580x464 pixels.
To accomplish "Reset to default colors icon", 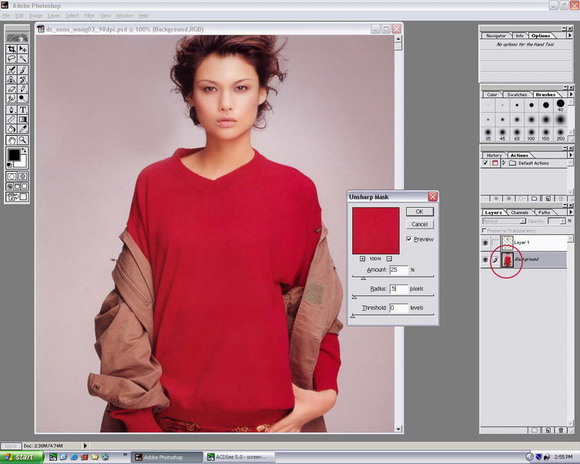I will (10, 165).
